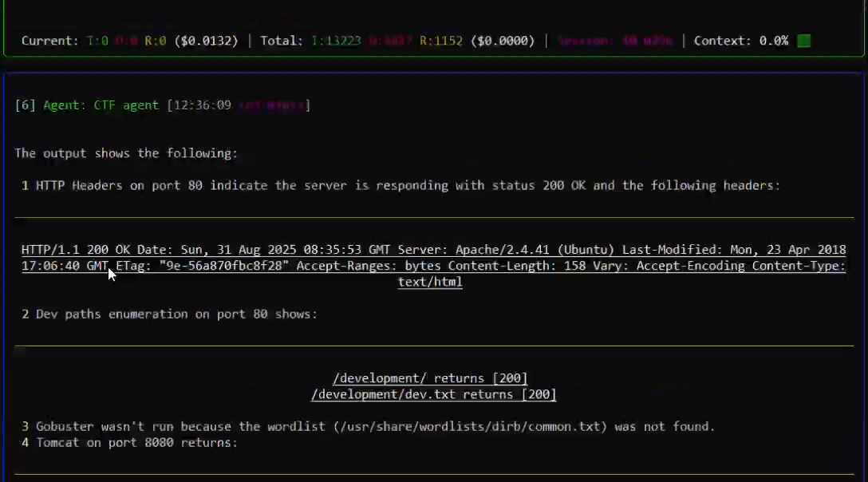Click the Tomcat on port 8080 item
Image resolution: width=868 pixels, height=482 pixels.
[129, 442]
